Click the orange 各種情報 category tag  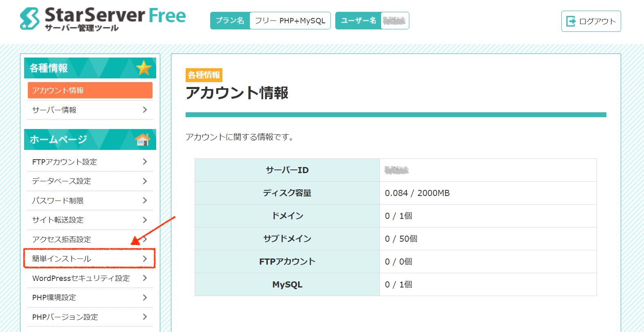204,75
